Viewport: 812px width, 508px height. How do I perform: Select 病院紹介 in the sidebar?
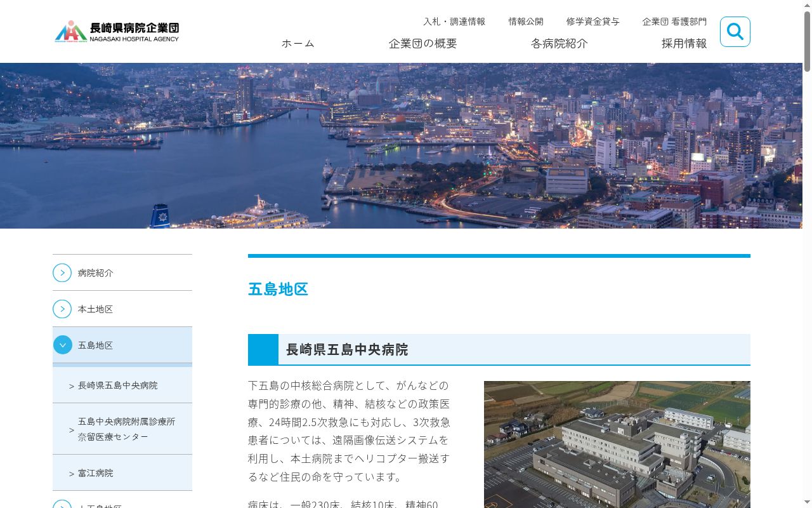tap(122, 272)
